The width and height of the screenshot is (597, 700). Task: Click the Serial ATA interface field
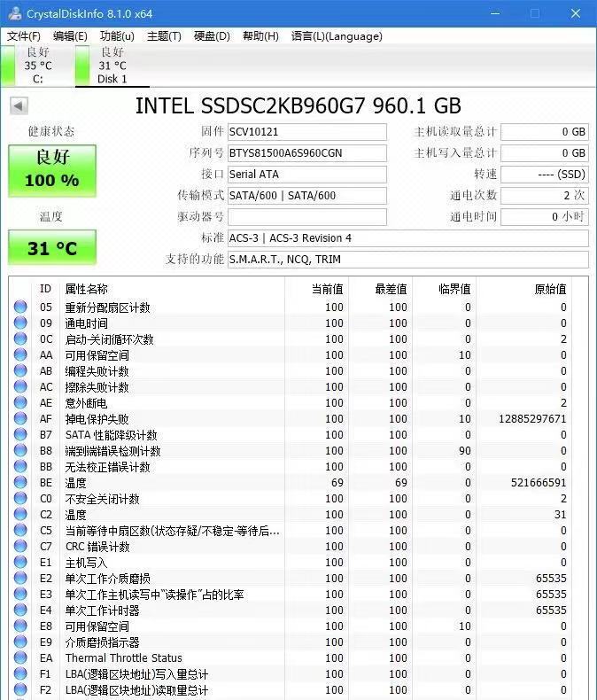[x=307, y=174]
